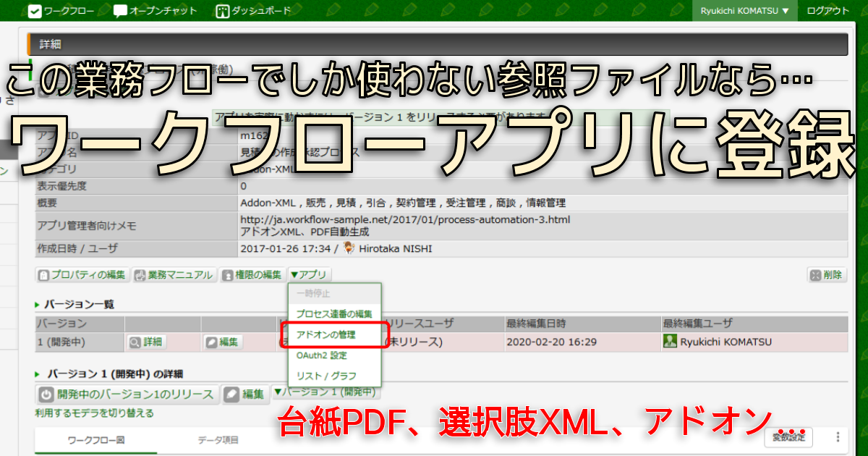Click the 変数設定 button

pyautogui.click(x=788, y=437)
